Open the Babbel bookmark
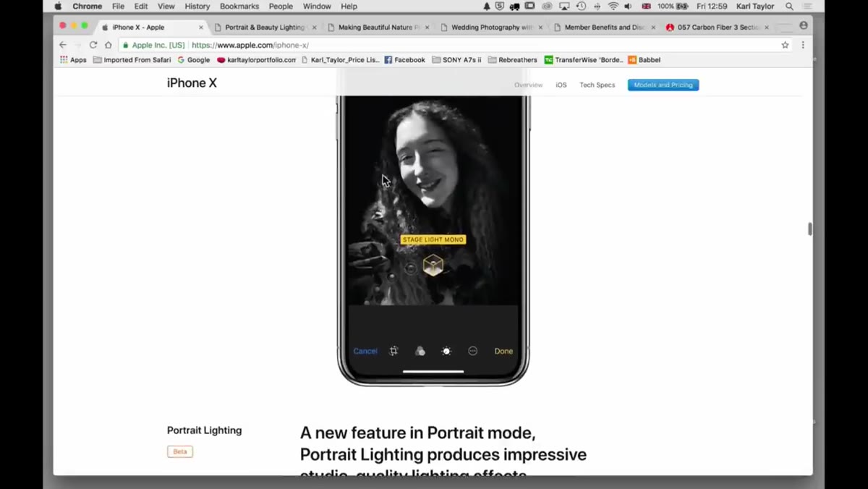Screen dimensions: 868x489 [644, 60]
